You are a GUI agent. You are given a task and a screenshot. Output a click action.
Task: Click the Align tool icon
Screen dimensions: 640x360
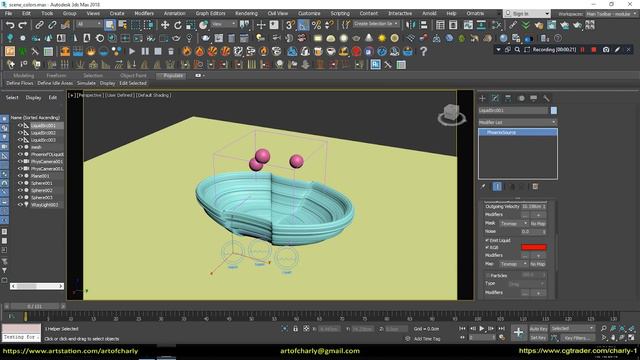(423, 25)
